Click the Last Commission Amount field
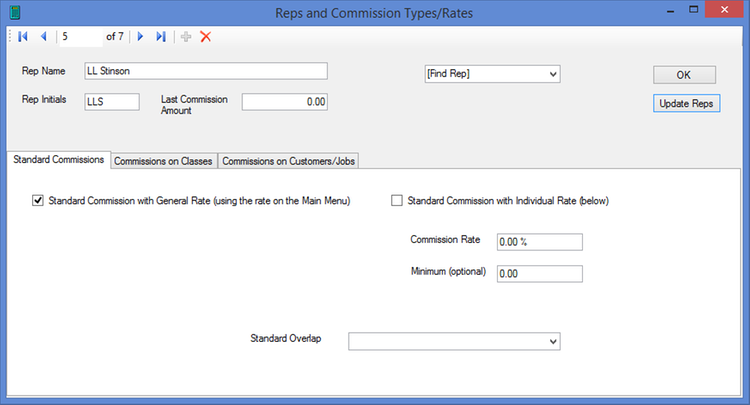 coord(285,102)
